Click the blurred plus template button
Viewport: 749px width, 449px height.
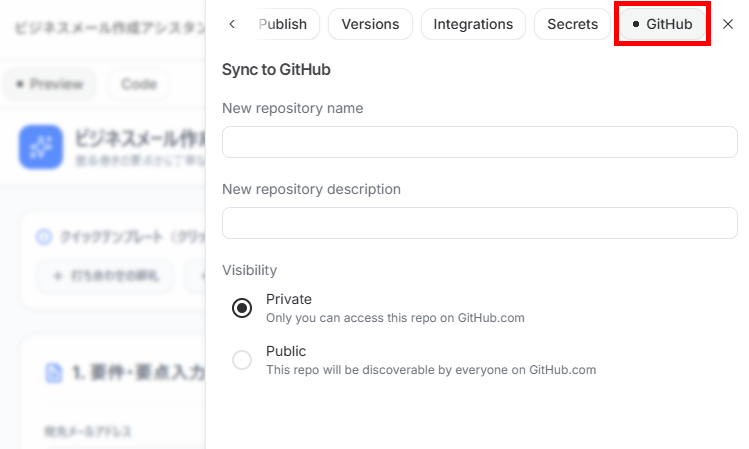tap(105, 276)
